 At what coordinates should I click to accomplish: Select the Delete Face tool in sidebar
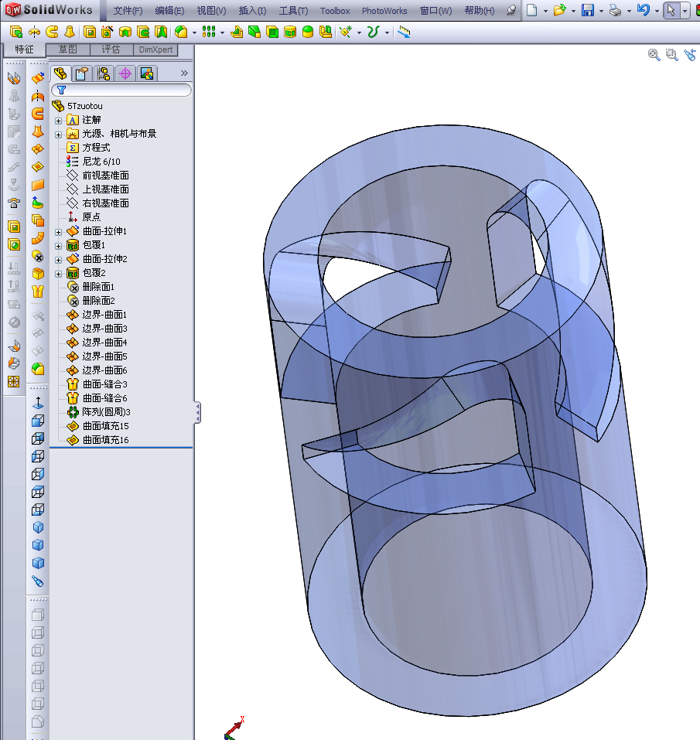point(38,256)
